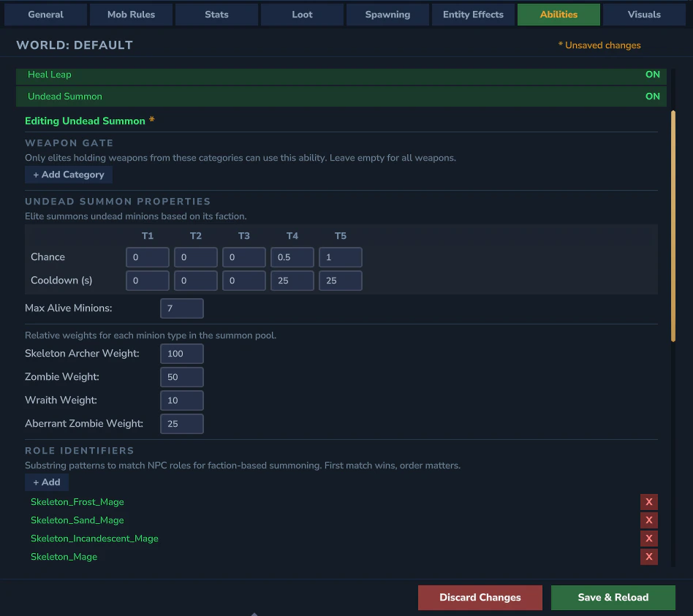Open the General tab
The image size is (693, 616).
point(45,15)
